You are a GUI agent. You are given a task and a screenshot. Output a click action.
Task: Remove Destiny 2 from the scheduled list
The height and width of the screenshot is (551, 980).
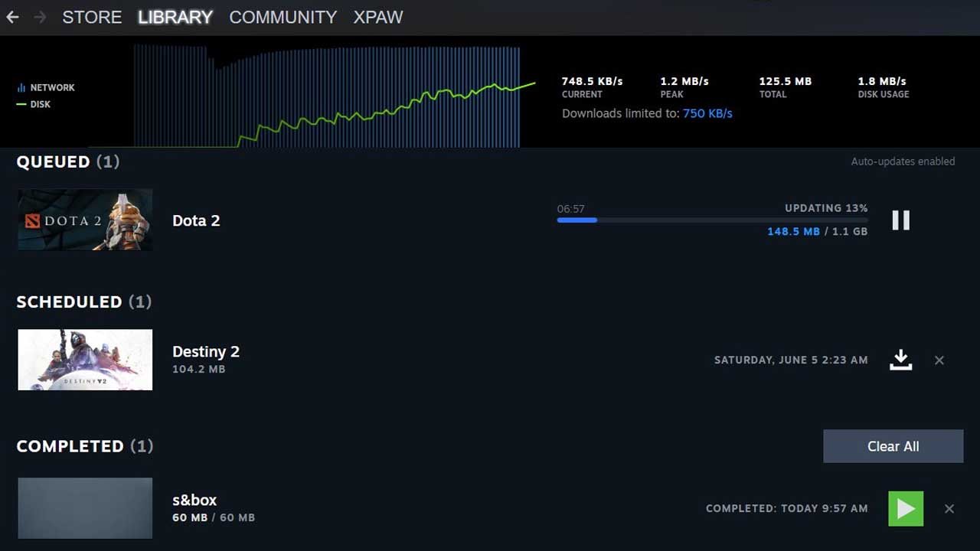939,360
